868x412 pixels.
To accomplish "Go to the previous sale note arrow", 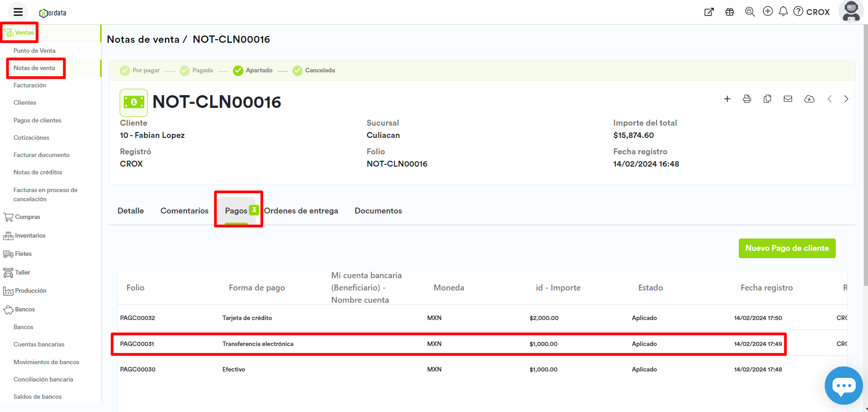I will click(x=830, y=99).
